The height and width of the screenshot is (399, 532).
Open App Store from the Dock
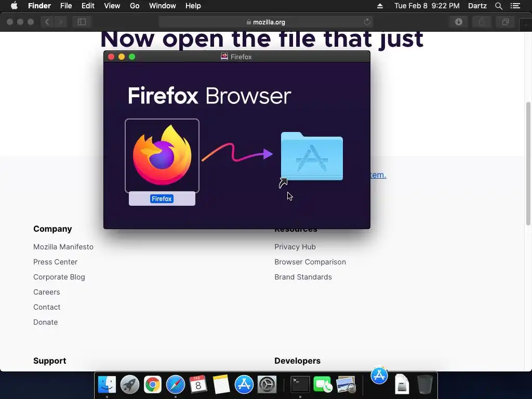point(244,385)
